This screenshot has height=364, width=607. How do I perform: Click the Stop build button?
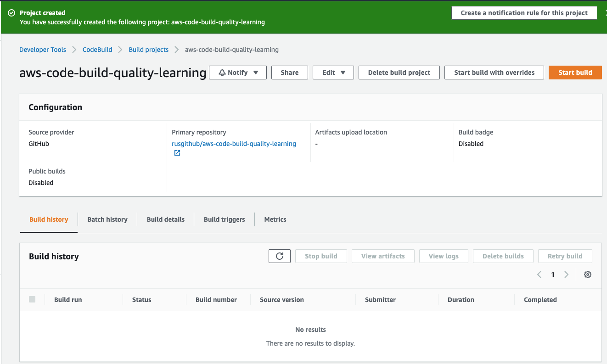[x=321, y=256]
